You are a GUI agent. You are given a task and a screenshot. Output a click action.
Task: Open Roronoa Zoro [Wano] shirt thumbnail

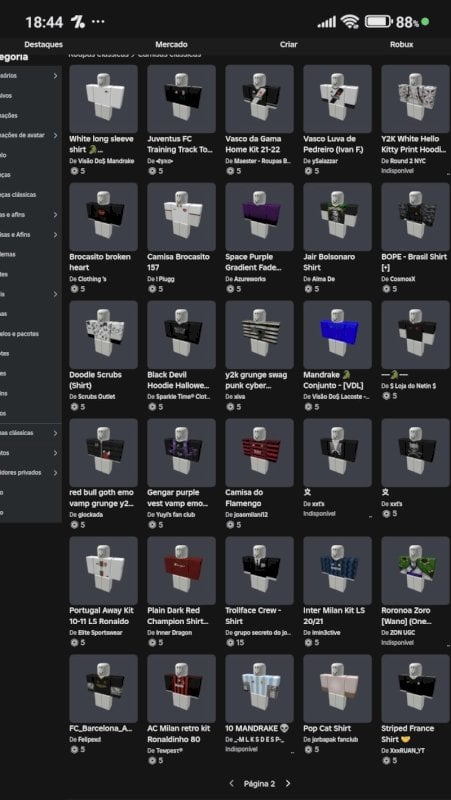coord(415,570)
